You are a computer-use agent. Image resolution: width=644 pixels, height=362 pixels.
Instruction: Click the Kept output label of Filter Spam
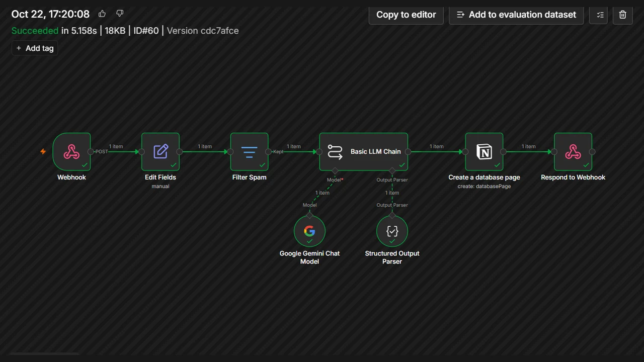(278, 151)
